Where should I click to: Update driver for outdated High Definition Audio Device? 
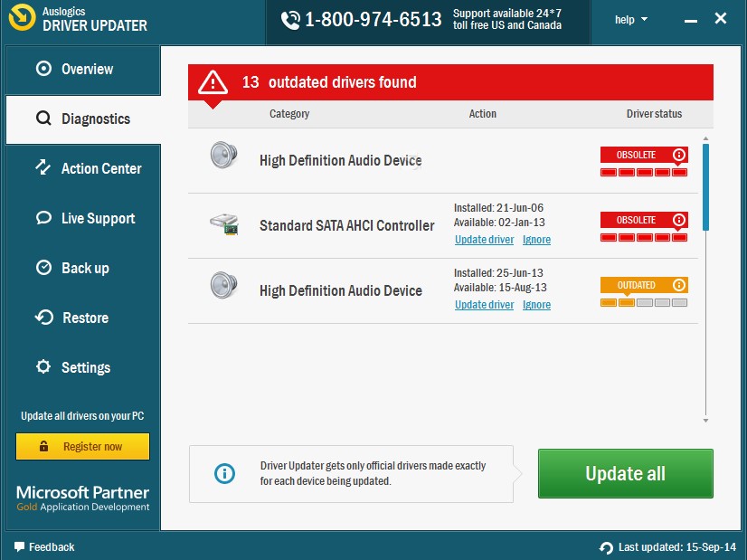click(x=484, y=305)
